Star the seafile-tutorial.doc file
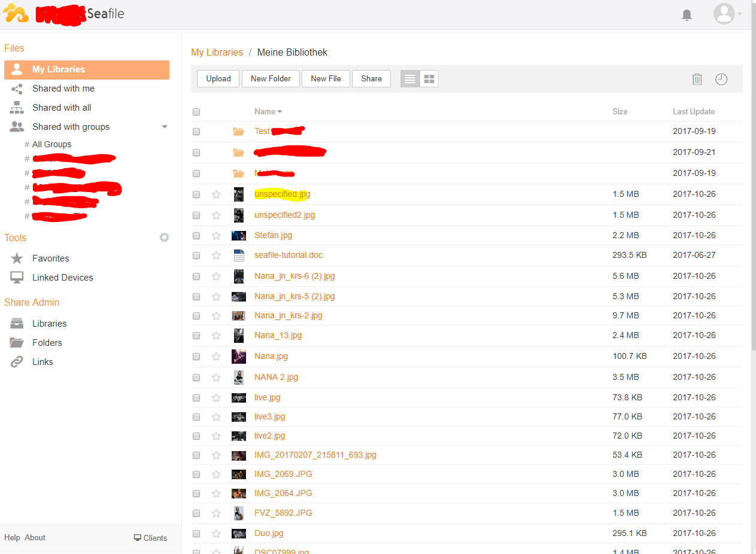The height and width of the screenshot is (554, 756). coord(216,255)
